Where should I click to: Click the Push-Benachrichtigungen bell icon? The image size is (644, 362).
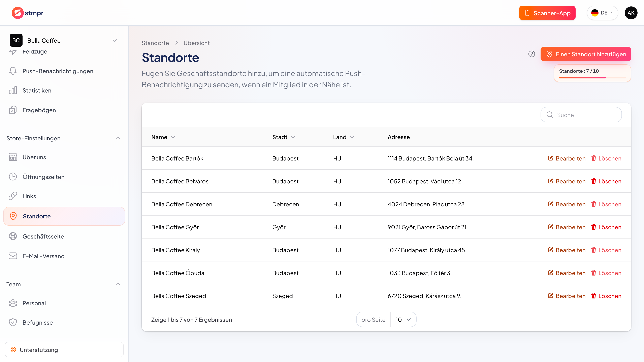[x=13, y=71]
